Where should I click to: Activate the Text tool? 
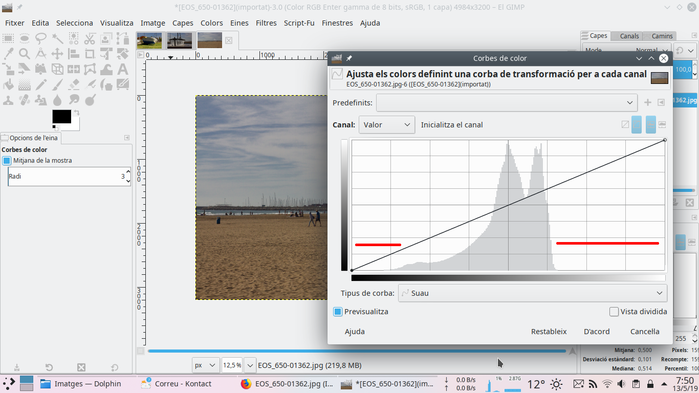pos(123,69)
